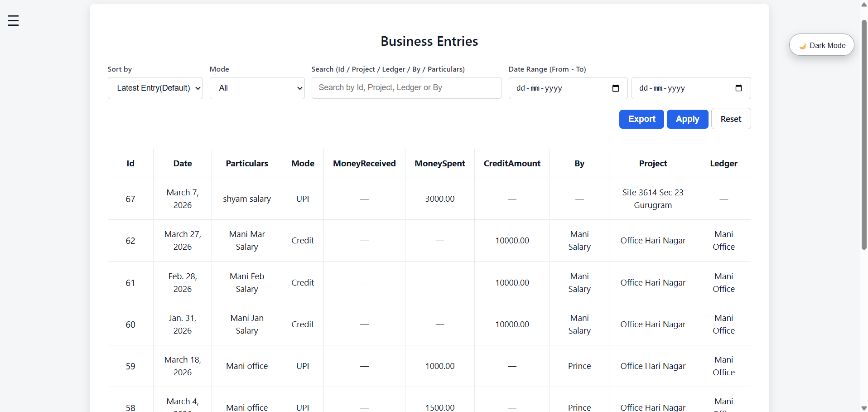Open the To date calendar picker icon
This screenshot has width=868, height=412.
click(x=738, y=88)
